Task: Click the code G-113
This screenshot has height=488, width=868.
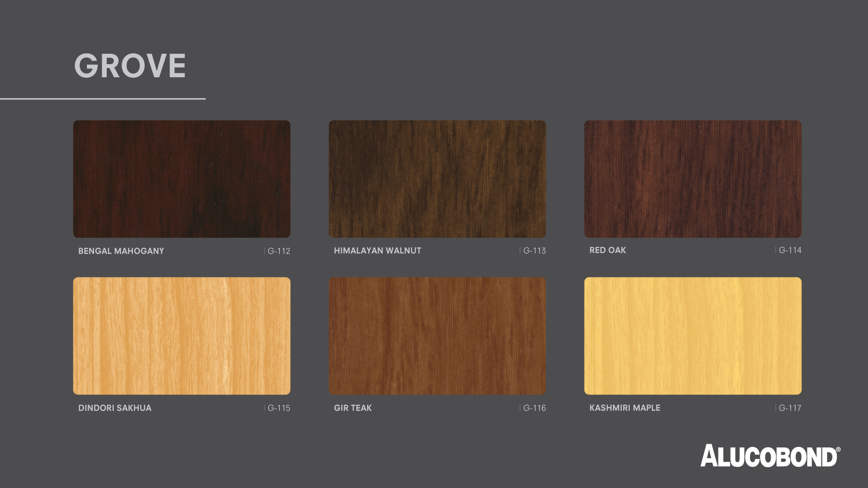Action: pos(534,250)
